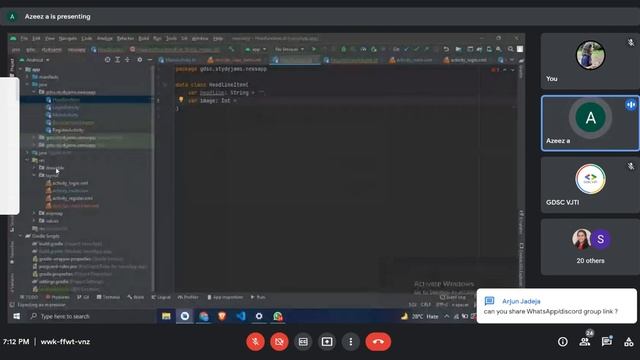
Task: Click the green Run app button
Action: [x=313, y=49]
